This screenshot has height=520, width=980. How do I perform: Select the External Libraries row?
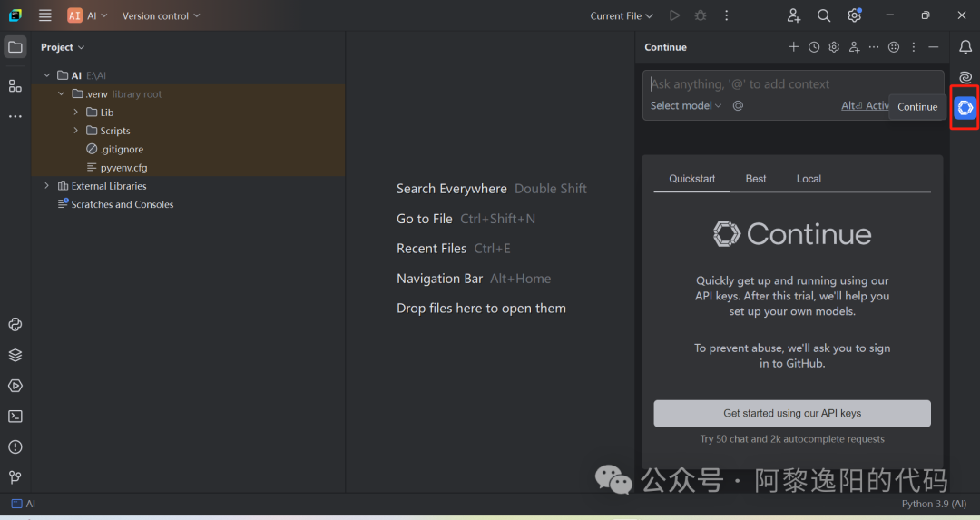188,186
